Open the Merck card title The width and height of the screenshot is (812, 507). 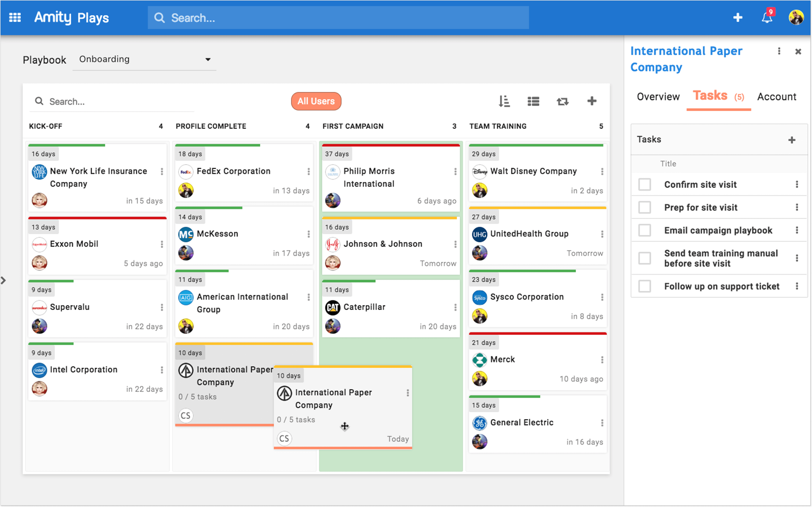coord(502,360)
